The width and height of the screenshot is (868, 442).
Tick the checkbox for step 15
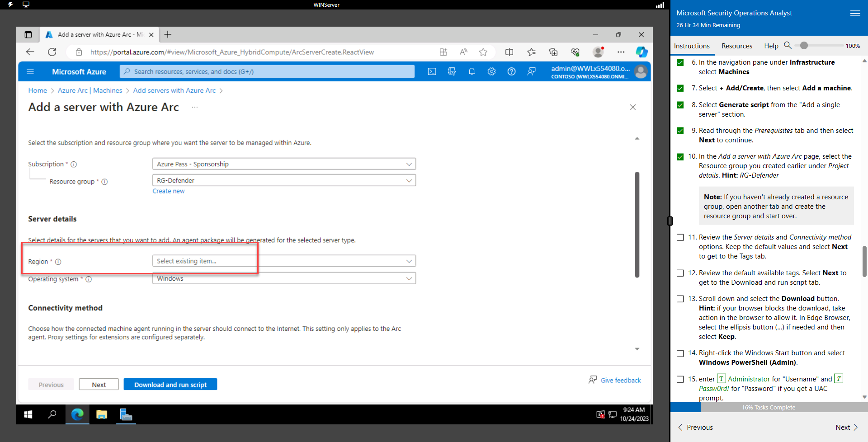point(680,379)
